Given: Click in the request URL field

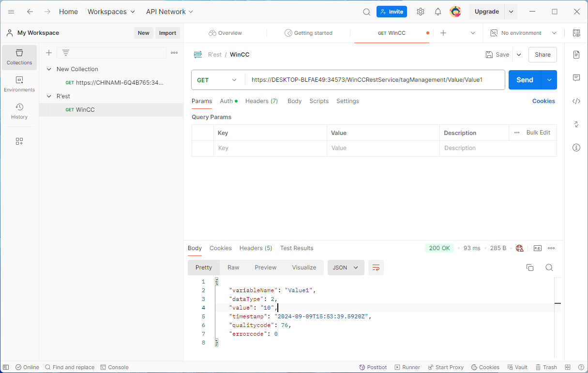Looking at the screenshot, I should coord(375,80).
